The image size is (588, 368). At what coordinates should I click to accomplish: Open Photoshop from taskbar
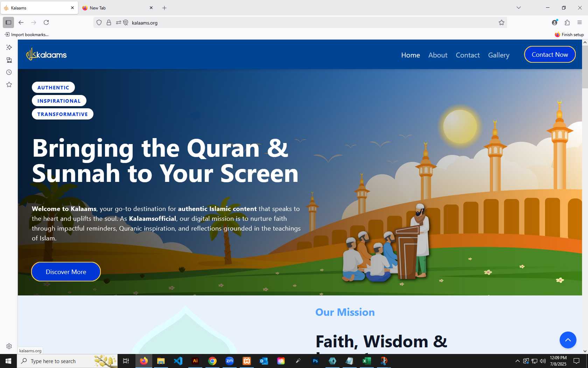(315, 361)
